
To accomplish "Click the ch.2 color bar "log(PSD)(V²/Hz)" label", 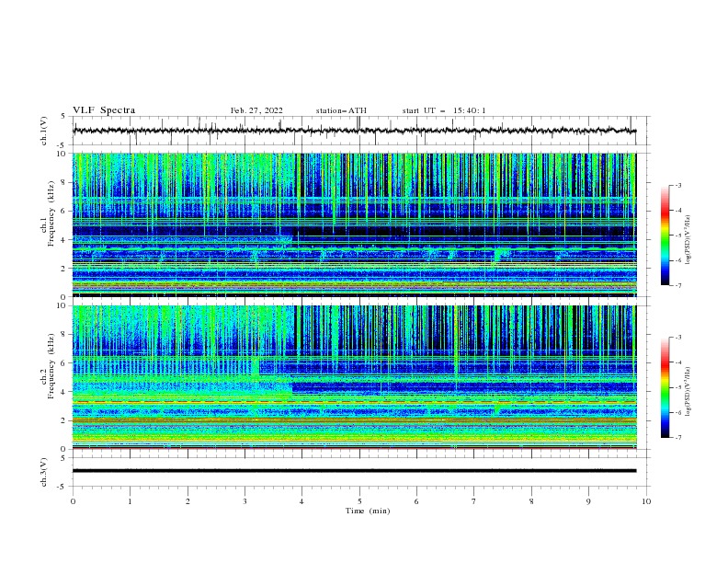I will pyautogui.click(x=688, y=392).
